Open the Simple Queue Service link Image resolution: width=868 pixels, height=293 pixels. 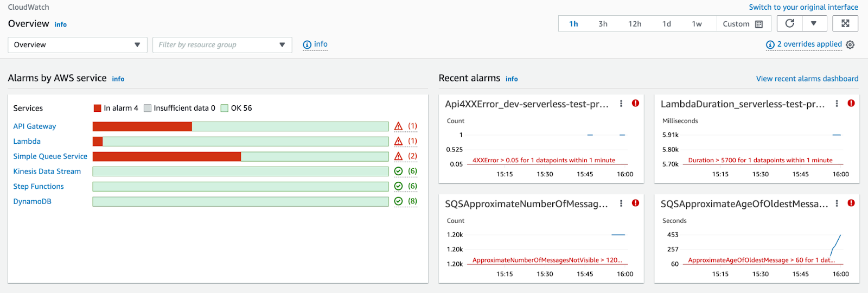pos(50,156)
